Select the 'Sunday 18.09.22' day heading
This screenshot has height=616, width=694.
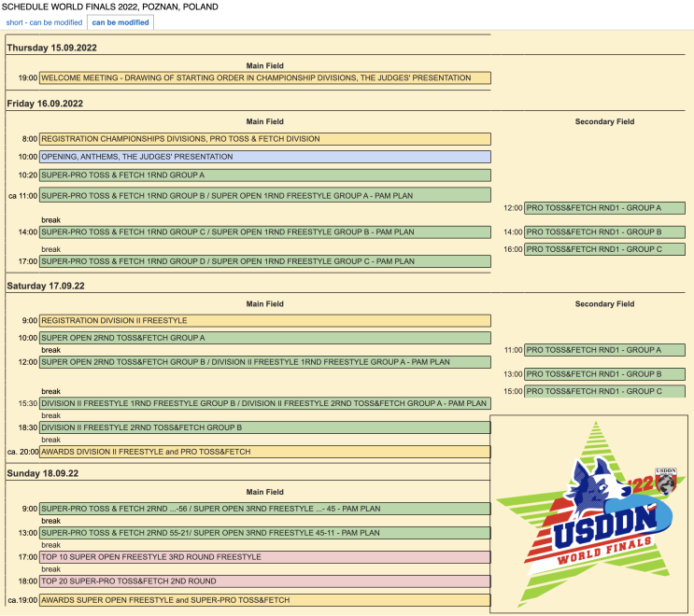coord(42,473)
